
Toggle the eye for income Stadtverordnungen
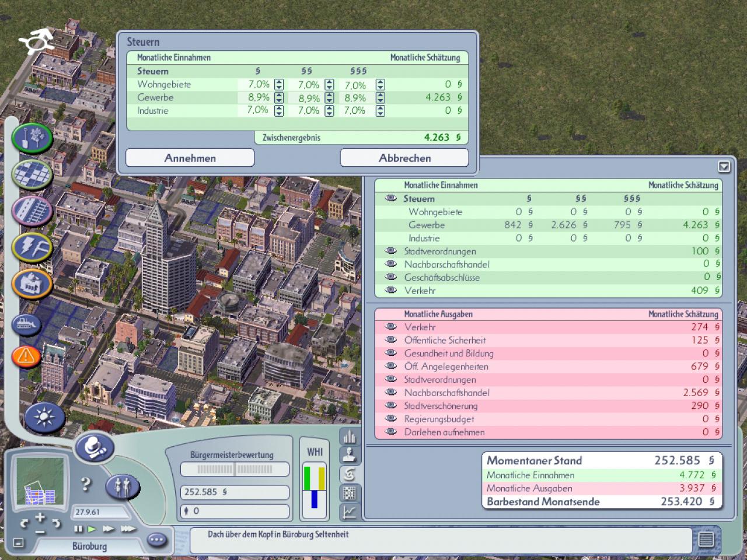pyautogui.click(x=391, y=251)
